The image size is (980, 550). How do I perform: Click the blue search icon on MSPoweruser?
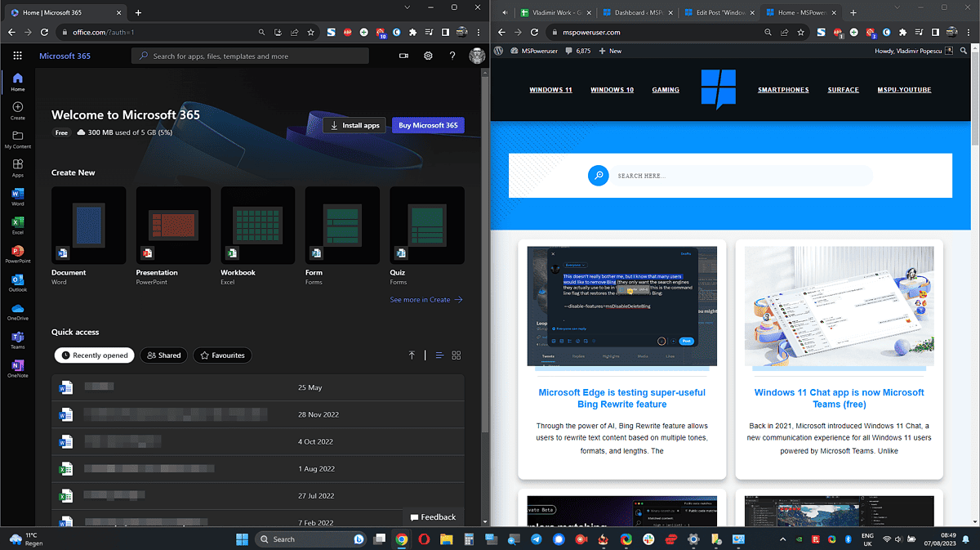click(599, 176)
